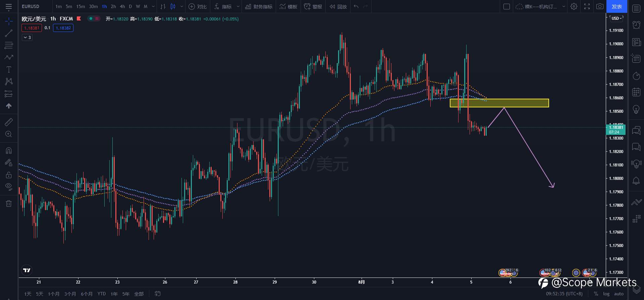Open the 模板 templates button
The width and height of the screenshot is (644, 300).
[x=288, y=6]
